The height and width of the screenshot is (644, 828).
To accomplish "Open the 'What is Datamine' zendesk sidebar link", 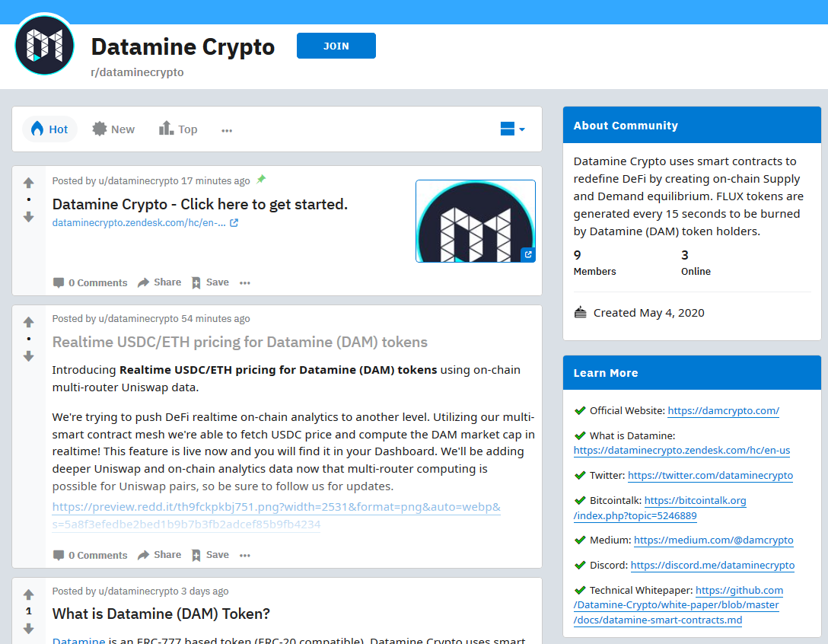I will point(682,450).
